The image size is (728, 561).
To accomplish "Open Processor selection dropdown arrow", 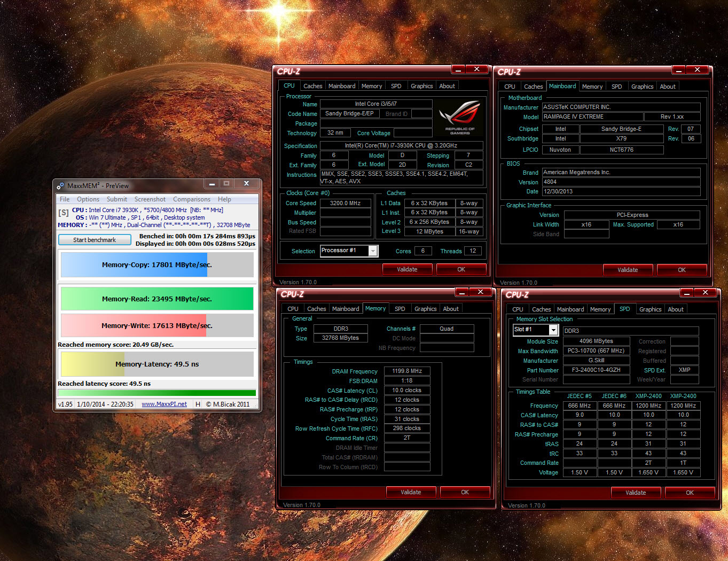I will click(x=373, y=251).
